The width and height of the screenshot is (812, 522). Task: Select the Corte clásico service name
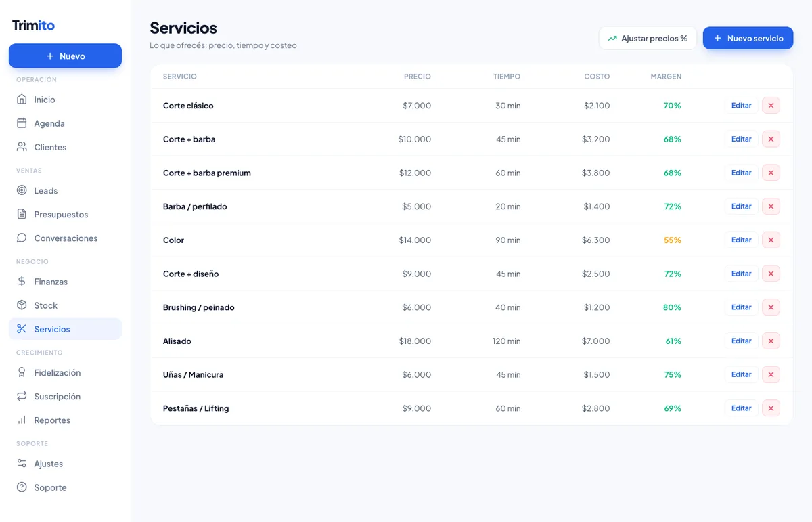(x=188, y=106)
